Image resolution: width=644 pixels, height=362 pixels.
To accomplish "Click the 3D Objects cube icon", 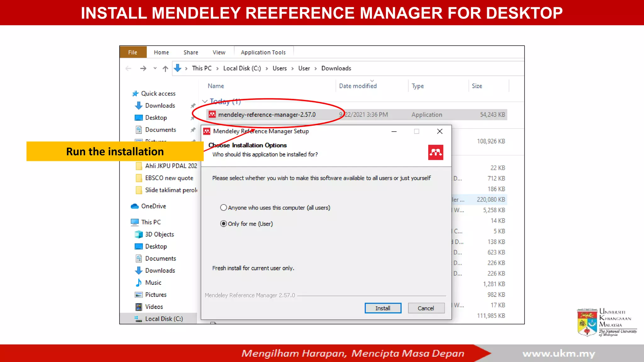I will coord(139,234).
